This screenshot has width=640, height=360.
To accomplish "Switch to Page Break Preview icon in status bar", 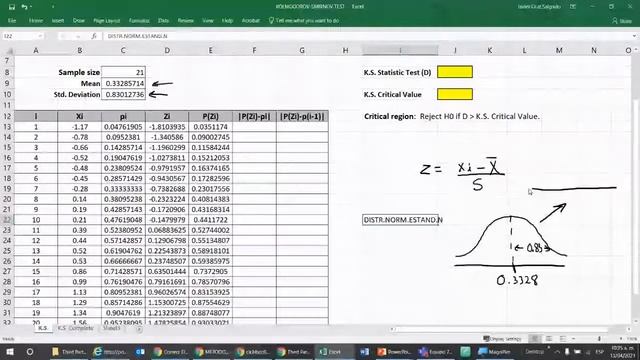I will pyautogui.click(x=563, y=339).
